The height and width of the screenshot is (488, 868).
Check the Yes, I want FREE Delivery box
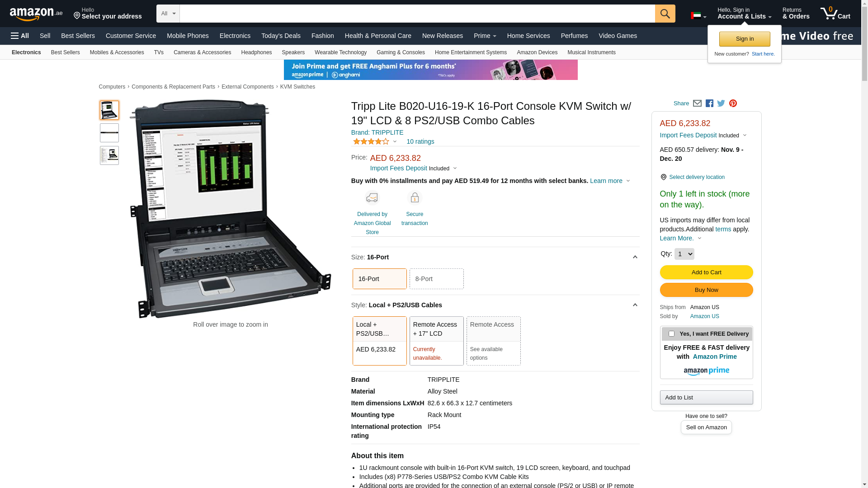click(x=671, y=334)
